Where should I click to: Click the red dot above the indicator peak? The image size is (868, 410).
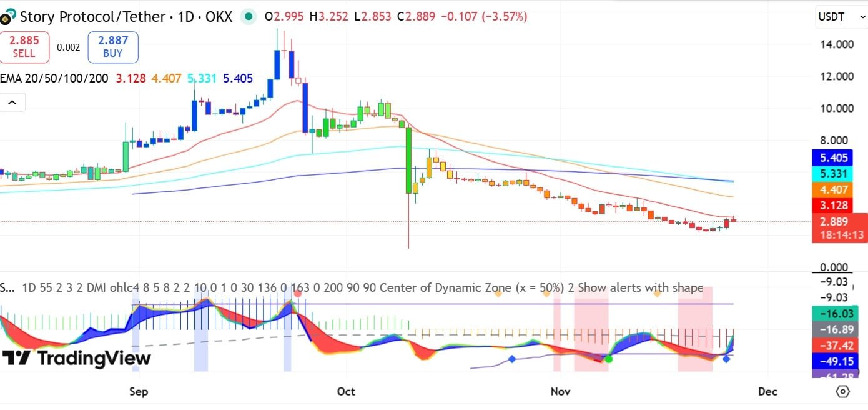(x=298, y=292)
